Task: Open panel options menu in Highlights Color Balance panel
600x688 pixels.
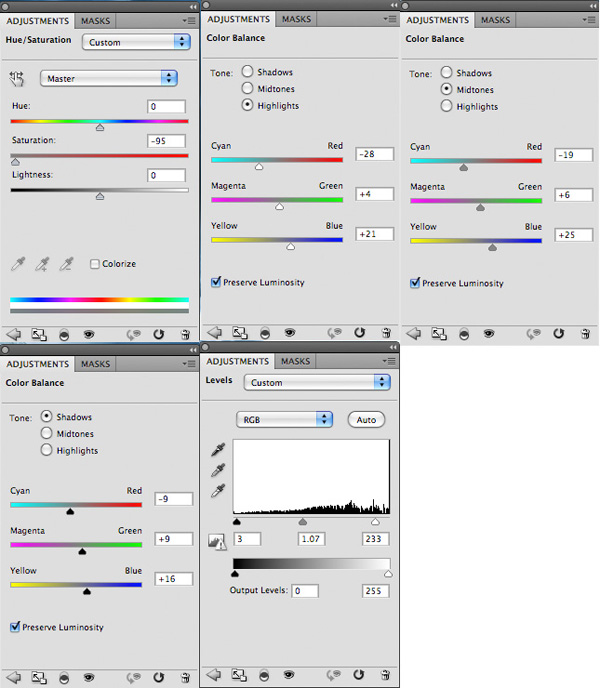Action: [390, 19]
